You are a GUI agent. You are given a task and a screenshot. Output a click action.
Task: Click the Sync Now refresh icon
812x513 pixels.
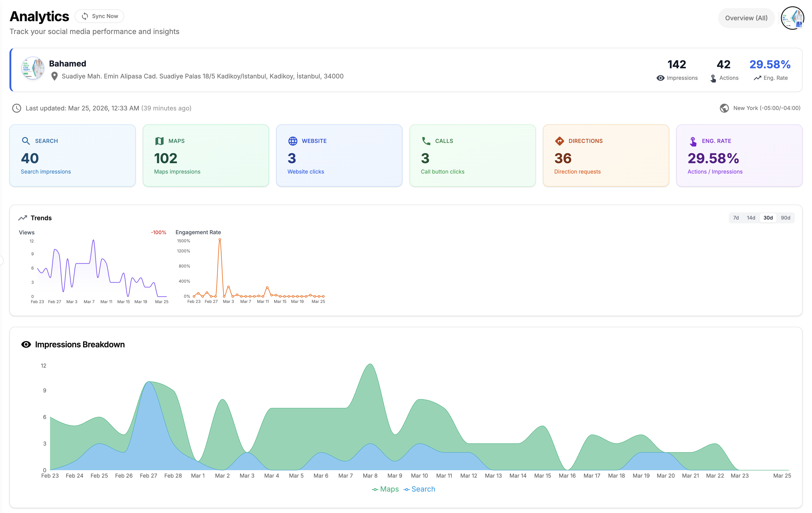click(85, 16)
